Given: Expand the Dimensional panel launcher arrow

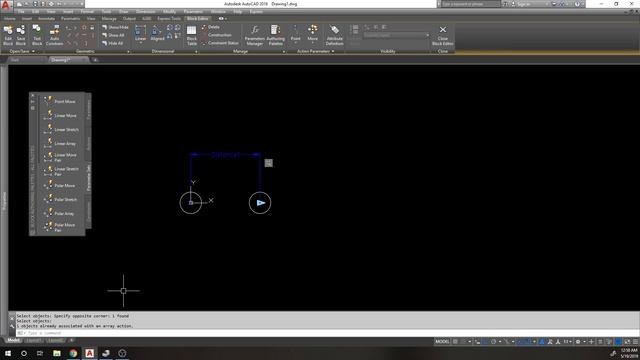Looking at the screenshot, I should pyautogui.click(x=196, y=52).
